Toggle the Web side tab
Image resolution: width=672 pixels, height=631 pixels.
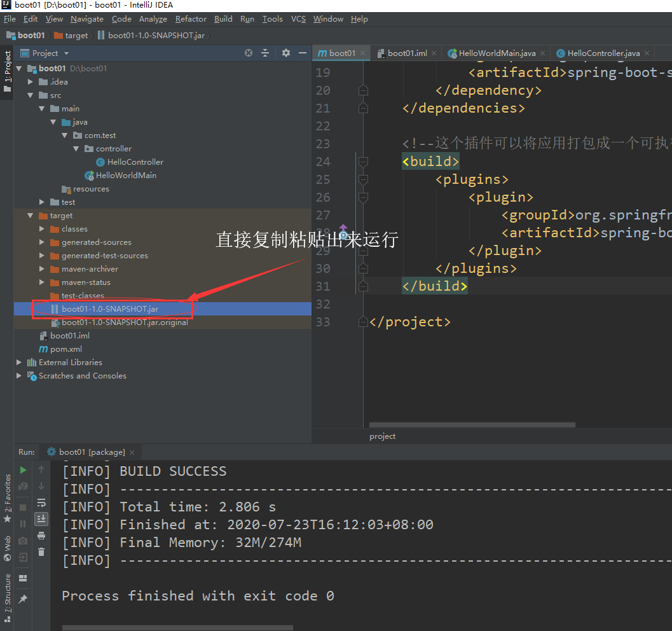(x=7, y=549)
